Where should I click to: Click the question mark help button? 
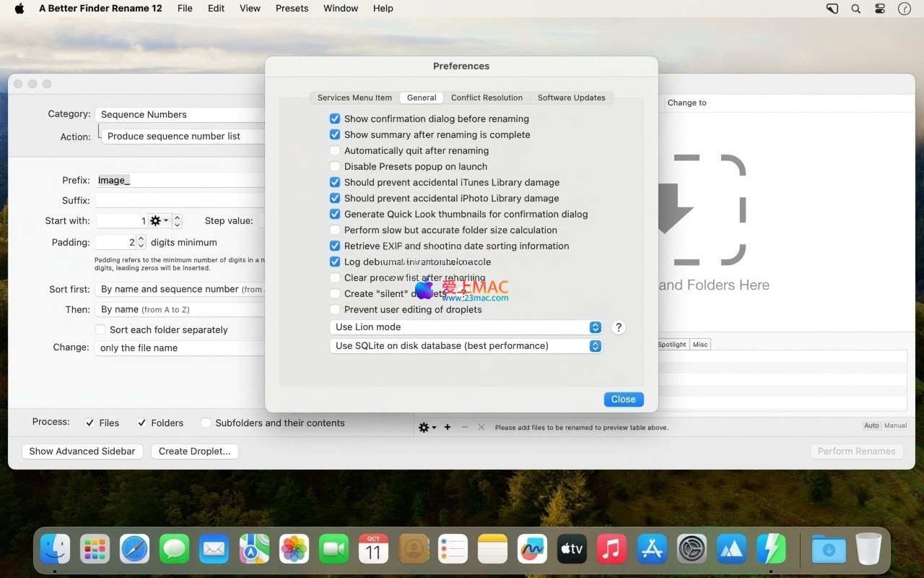coord(618,327)
